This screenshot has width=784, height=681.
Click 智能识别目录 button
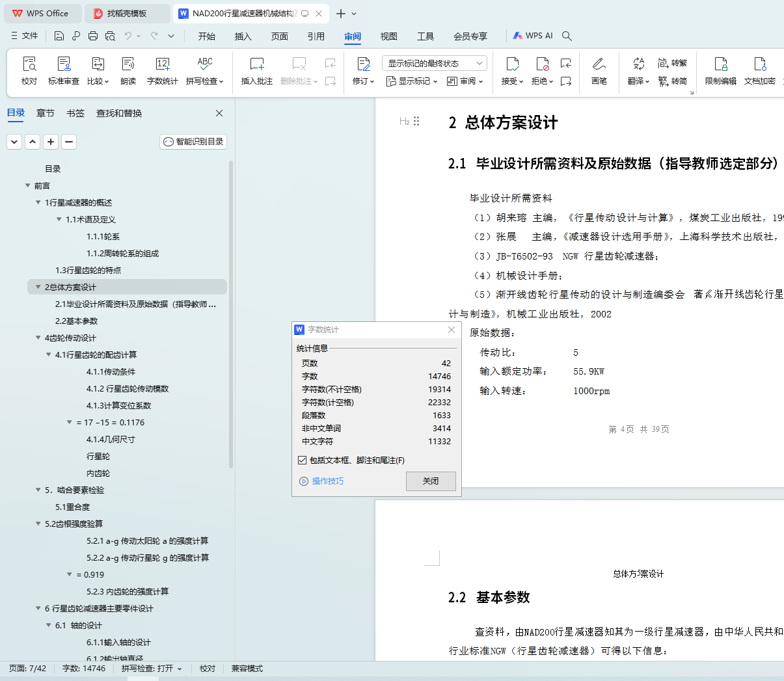click(193, 142)
